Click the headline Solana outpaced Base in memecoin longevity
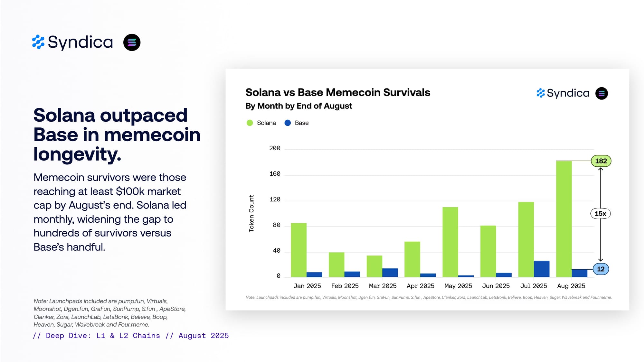This screenshot has width=644, height=362. 117,135
